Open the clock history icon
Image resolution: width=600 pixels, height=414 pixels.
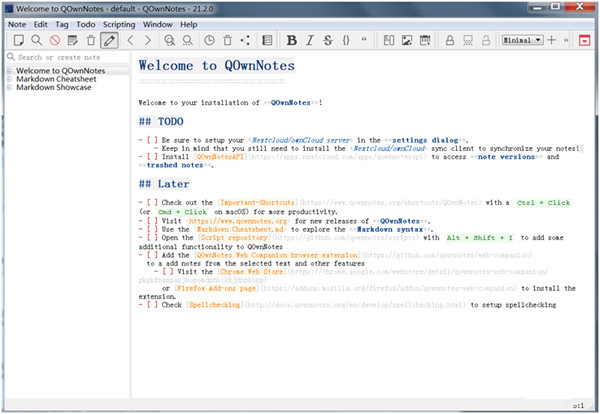tap(208, 40)
